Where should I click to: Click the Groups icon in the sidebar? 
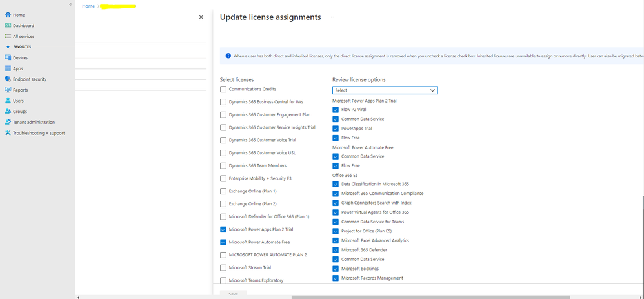[8, 112]
